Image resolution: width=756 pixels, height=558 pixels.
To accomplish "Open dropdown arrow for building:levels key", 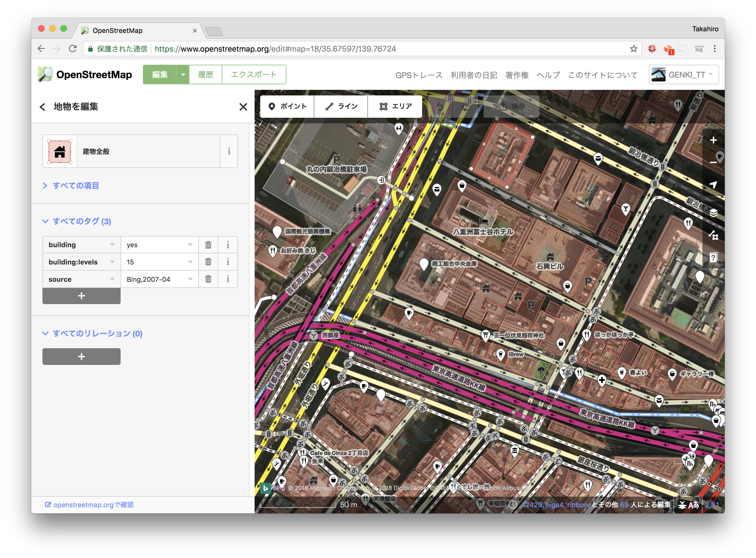I will [112, 262].
